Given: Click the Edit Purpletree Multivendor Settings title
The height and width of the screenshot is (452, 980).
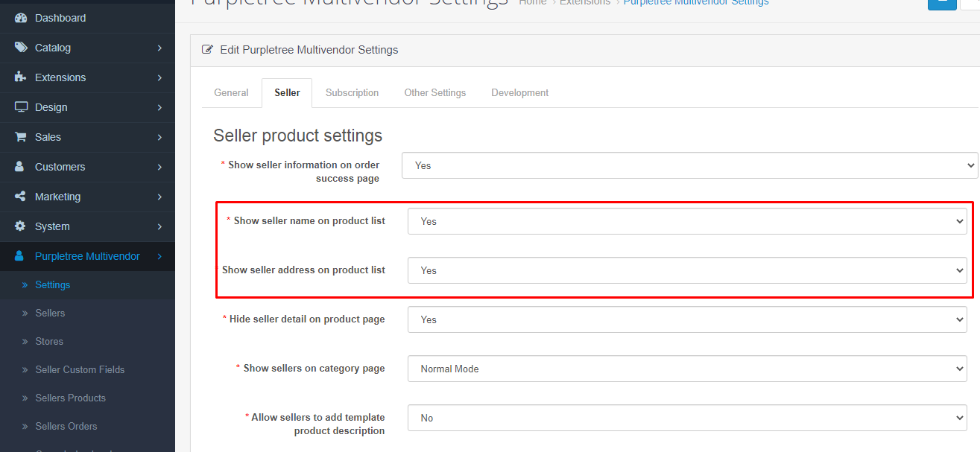Looking at the screenshot, I should 309,50.
